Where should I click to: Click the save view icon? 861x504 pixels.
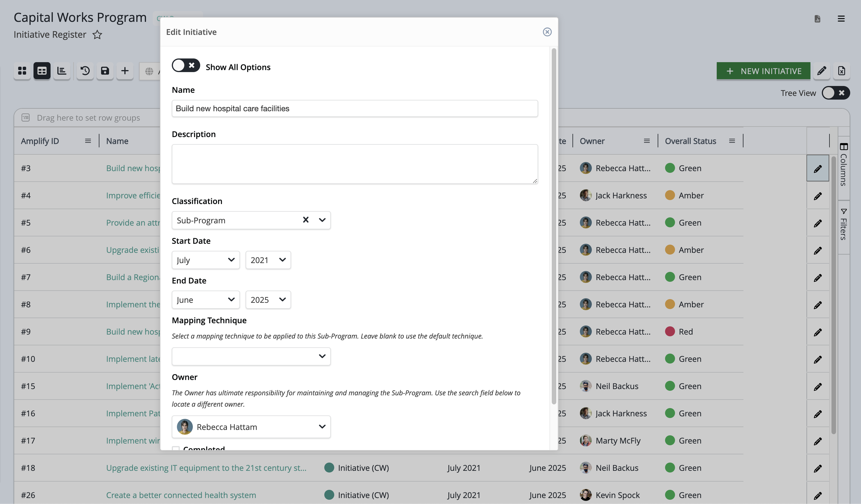pos(105,71)
